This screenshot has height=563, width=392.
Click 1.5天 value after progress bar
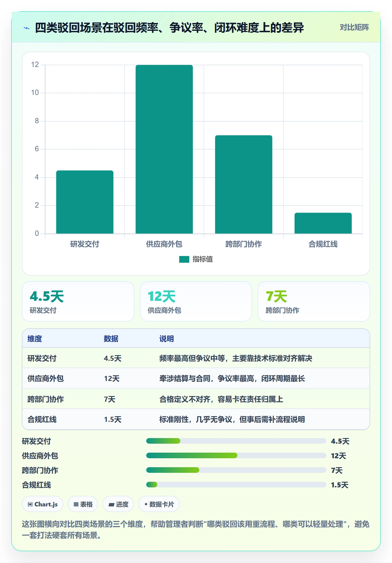pyautogui.click(x=340, y=485)
